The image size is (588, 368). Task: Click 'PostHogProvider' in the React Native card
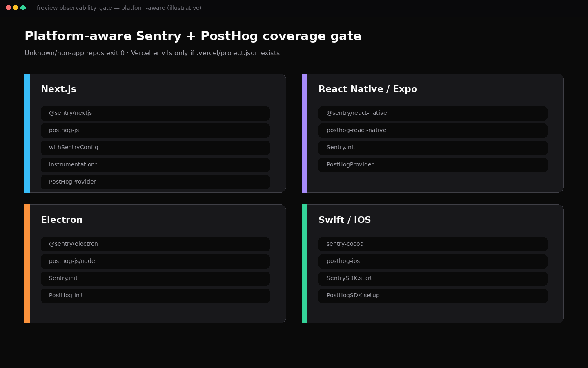[433, 165]
